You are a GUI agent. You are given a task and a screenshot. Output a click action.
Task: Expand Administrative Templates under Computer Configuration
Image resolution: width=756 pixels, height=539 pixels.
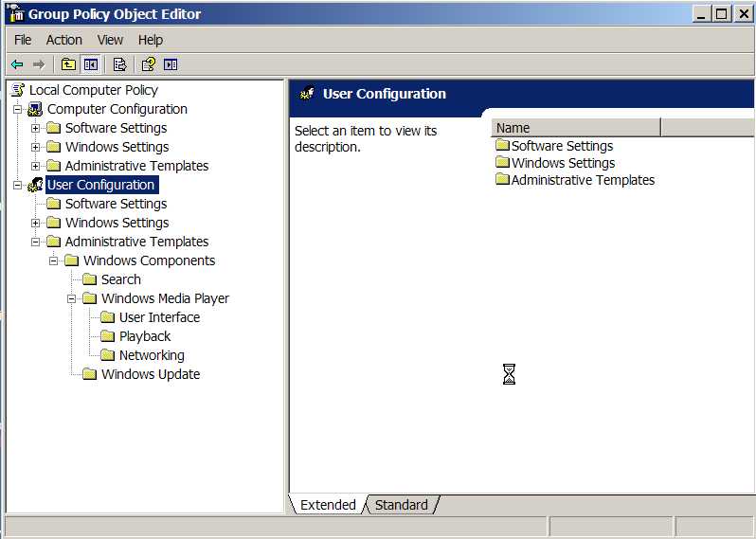[x=35, y=166]
